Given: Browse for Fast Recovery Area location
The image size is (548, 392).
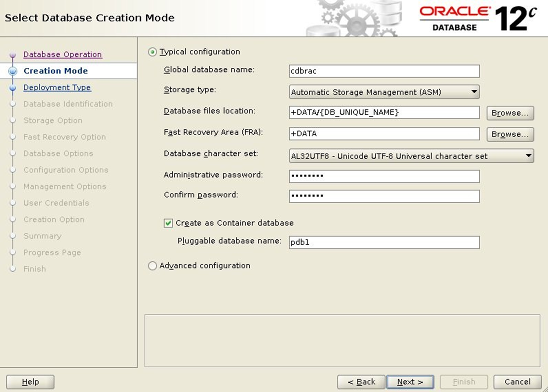Looking at the screenshot, I should pos(510,134).
